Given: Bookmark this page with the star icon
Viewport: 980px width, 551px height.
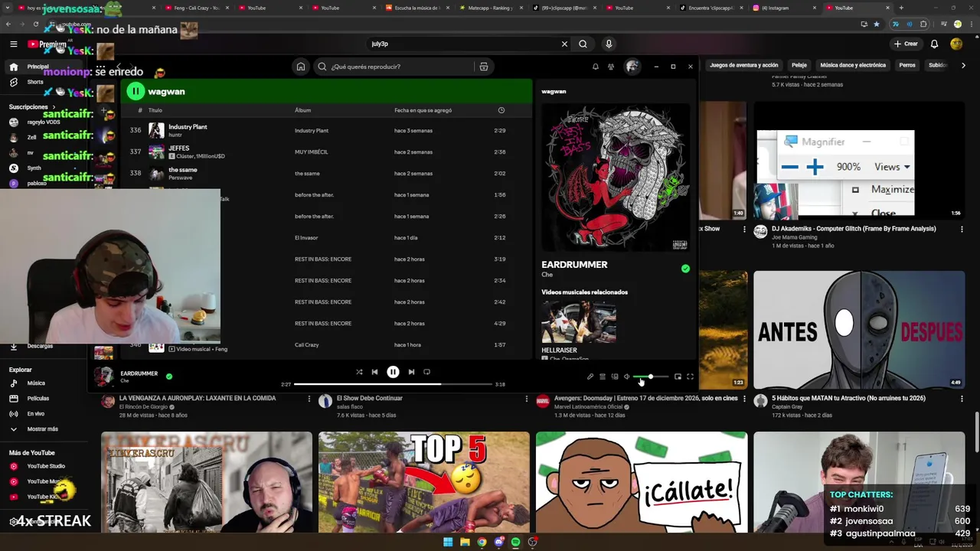Looking at the screenshot, I should (x=877, y=24).
